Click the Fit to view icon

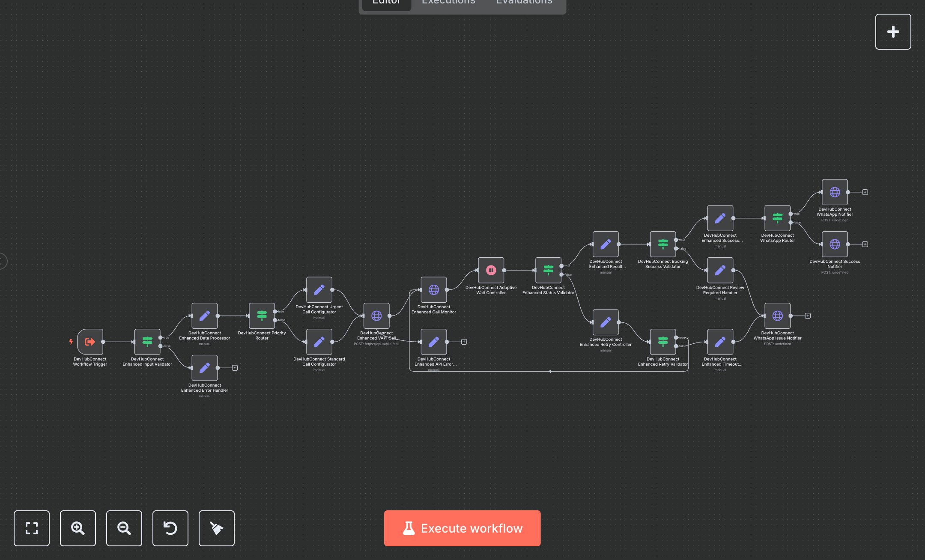(32, 528)
